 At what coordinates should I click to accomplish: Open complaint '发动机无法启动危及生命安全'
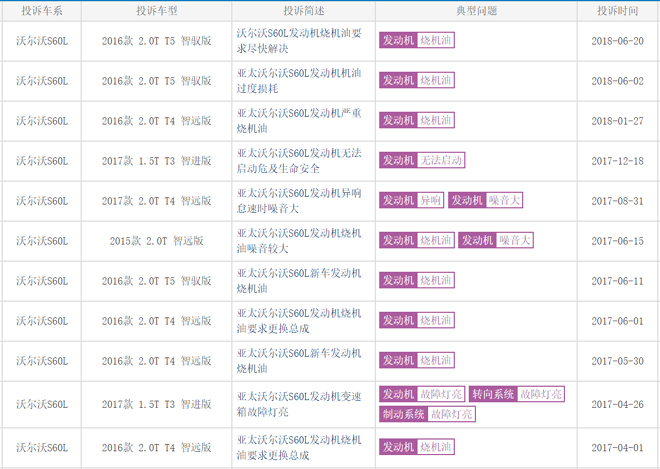pos(299,161)
